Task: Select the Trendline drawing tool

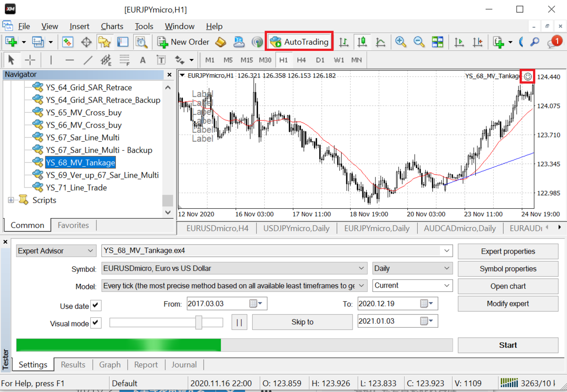Action: click(88, 60)
